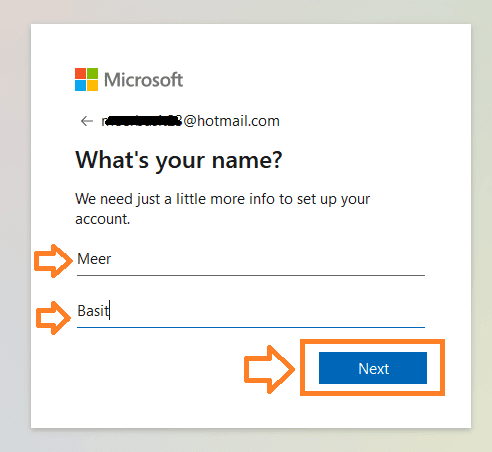
Task: Click the Microsoft four-square logo
Action: [86, 79]
